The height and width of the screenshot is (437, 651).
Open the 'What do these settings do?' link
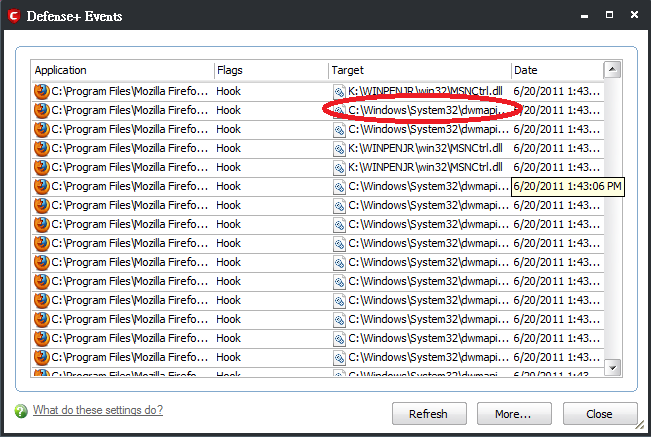(x=98, y=410)
